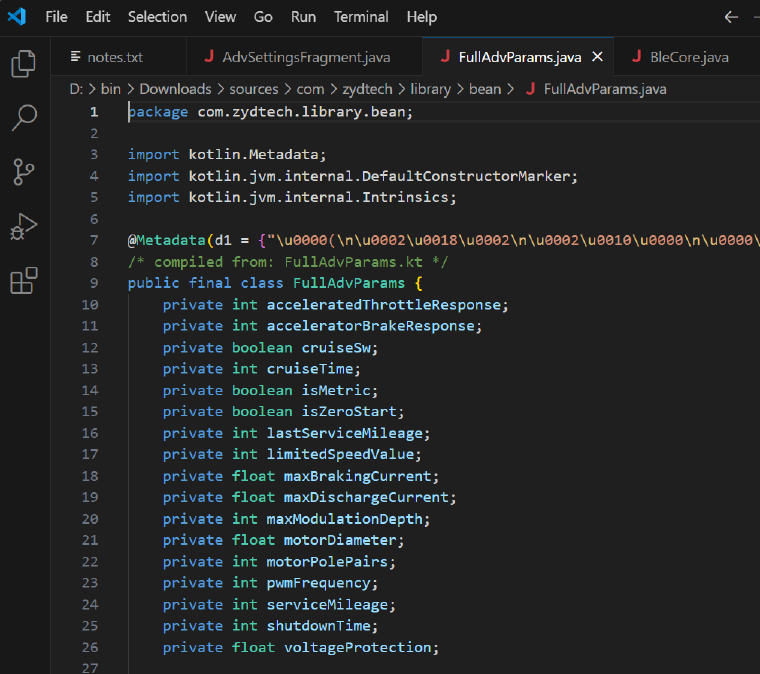Click the VS Code logo icon
The width and height of the screenshot is (760, 674).
[17, 17]
